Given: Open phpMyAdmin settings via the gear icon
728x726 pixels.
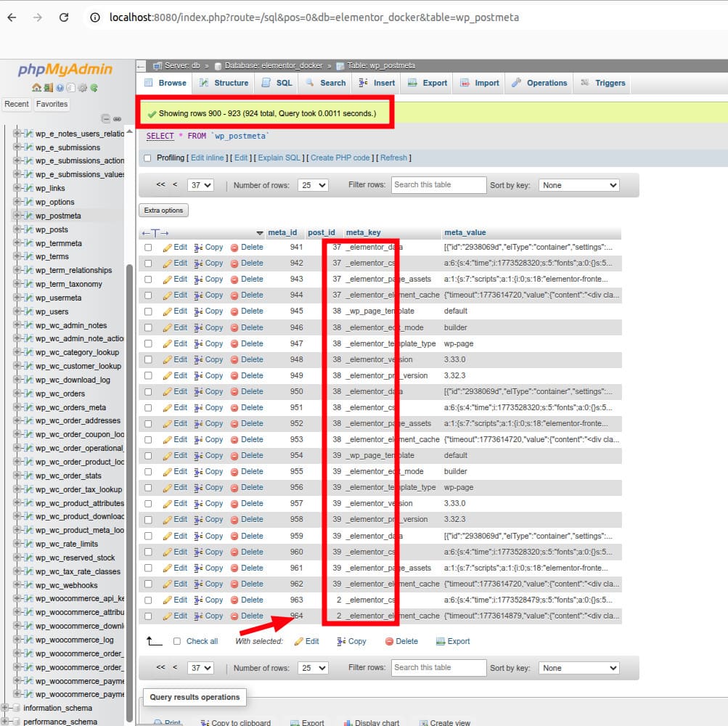Looking at the screenshot, I should pyautogui.click(x=81, y=88).
